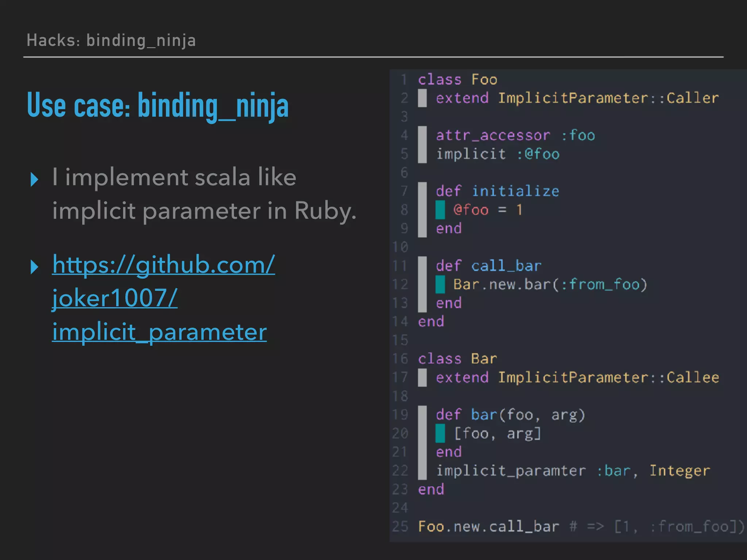Click the teal indent marker before @foo

click(440, 210)
